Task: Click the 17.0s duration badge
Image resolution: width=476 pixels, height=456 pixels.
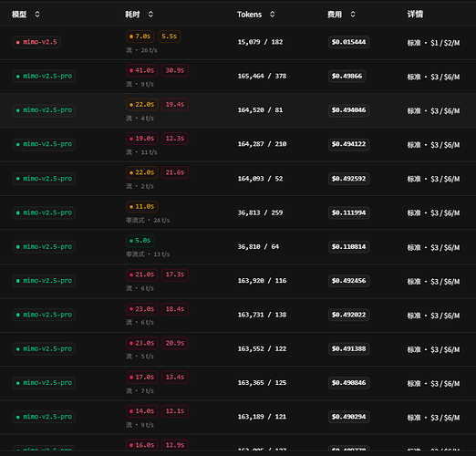Action: click(x=142, y=378)
